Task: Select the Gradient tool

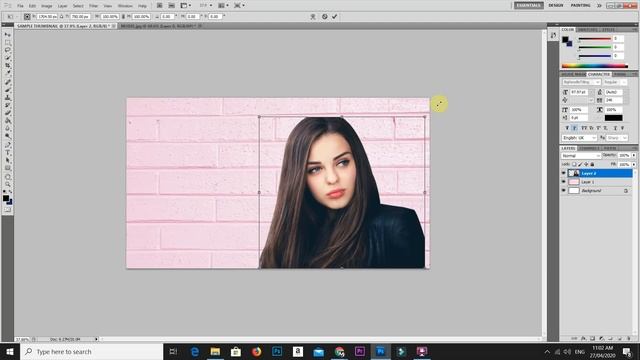Action: click(8, 121)
